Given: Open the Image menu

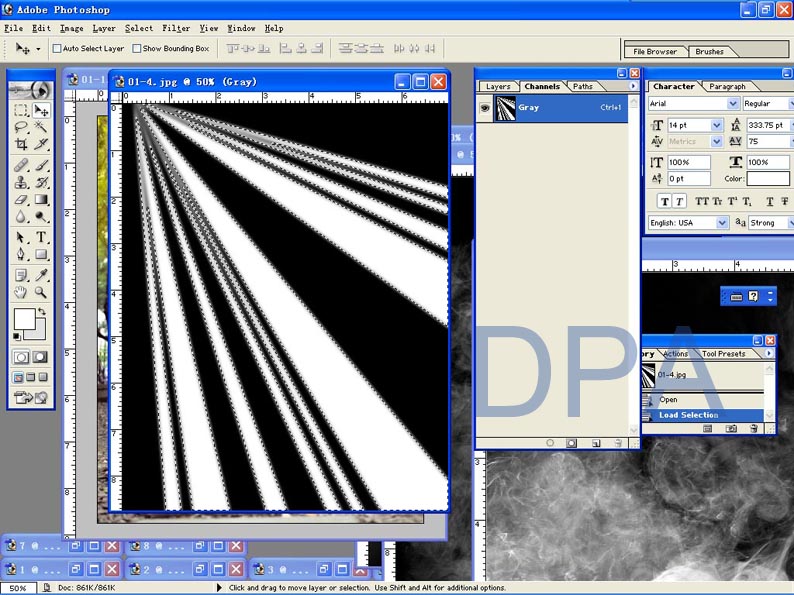Looking at the screenshot, I should tap(71, 28).
